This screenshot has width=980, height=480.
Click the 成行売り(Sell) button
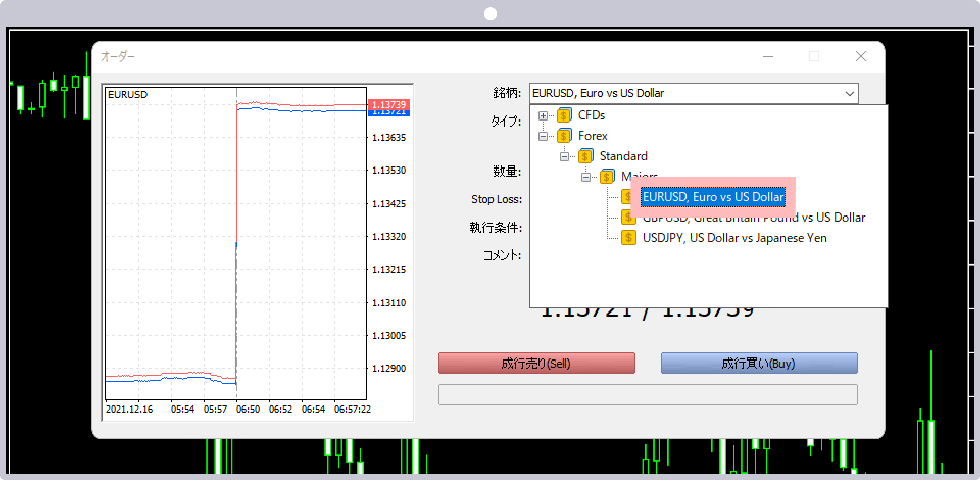537,363
